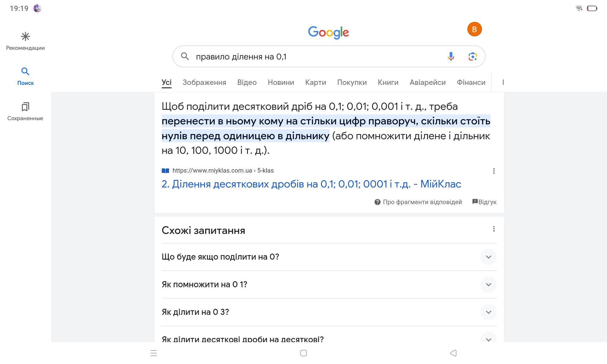Viewport: 607px width, 364px height.
Task: Open three-dot menu for Схожі запитання
Action: (x=494, y=229)
